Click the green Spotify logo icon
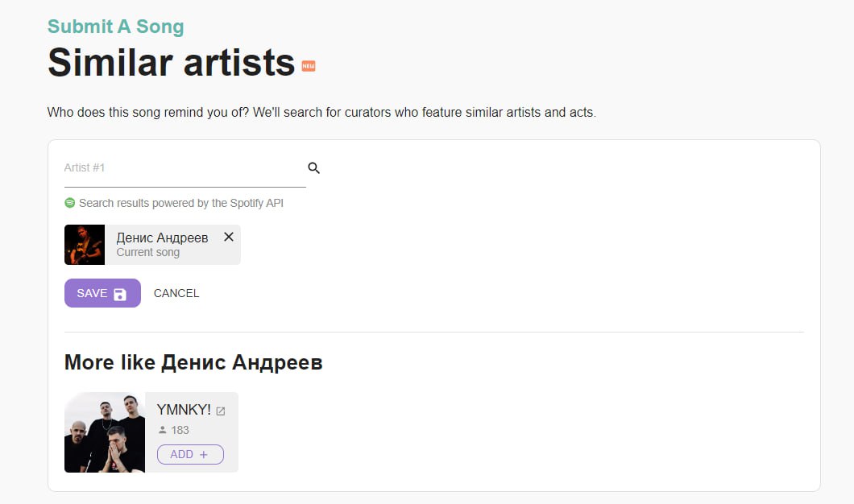854x504 pixels. click(70, 203)
